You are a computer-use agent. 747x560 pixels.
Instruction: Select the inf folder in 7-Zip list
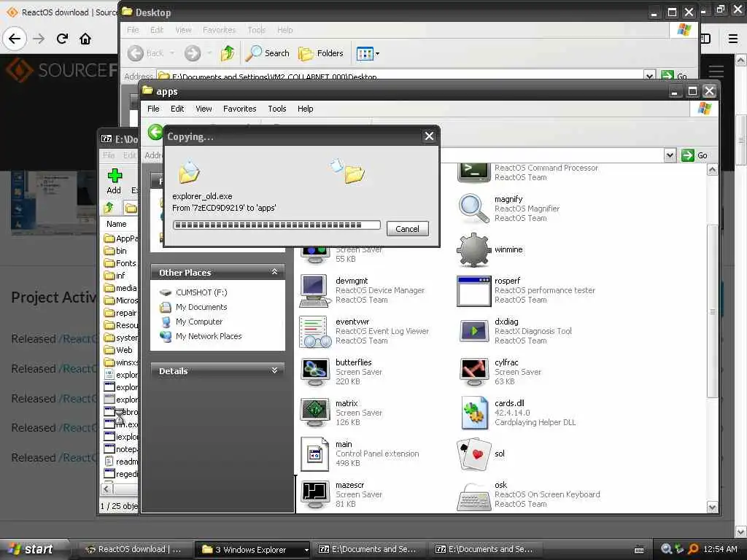[x=115, y=276]
